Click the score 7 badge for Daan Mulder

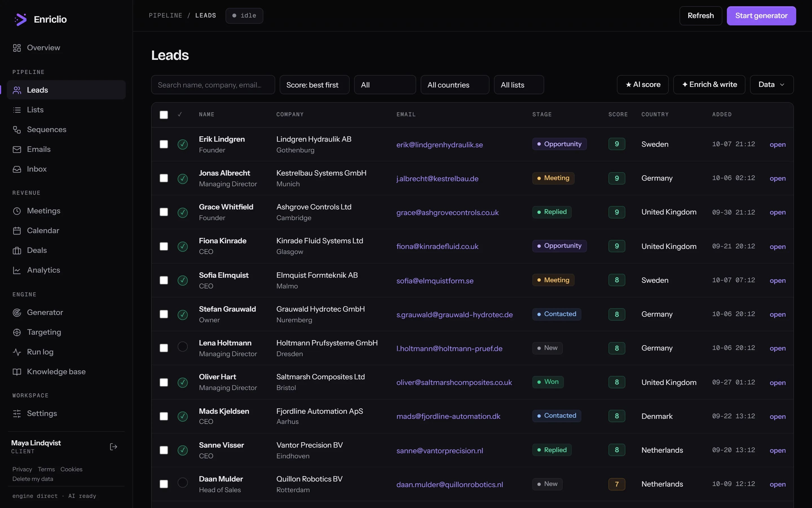click(617, 485)
